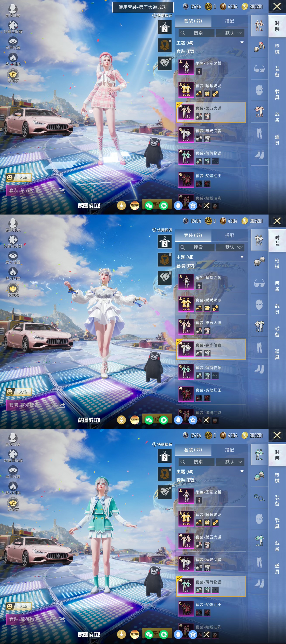Open 战备 side tab in bottom screenshot
This screenshot has height=644, width=286.
click(277, 546)
